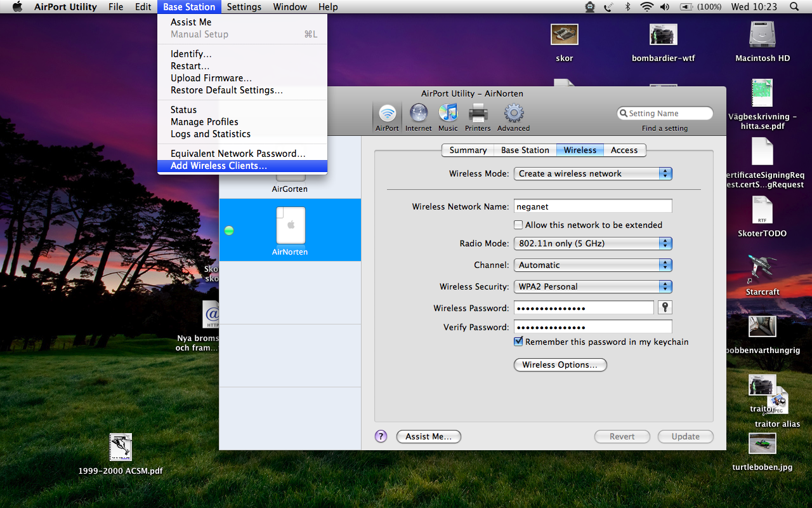
Task: Click the Wi-Fi status icon in menu bar
Action: pos(646,7)
